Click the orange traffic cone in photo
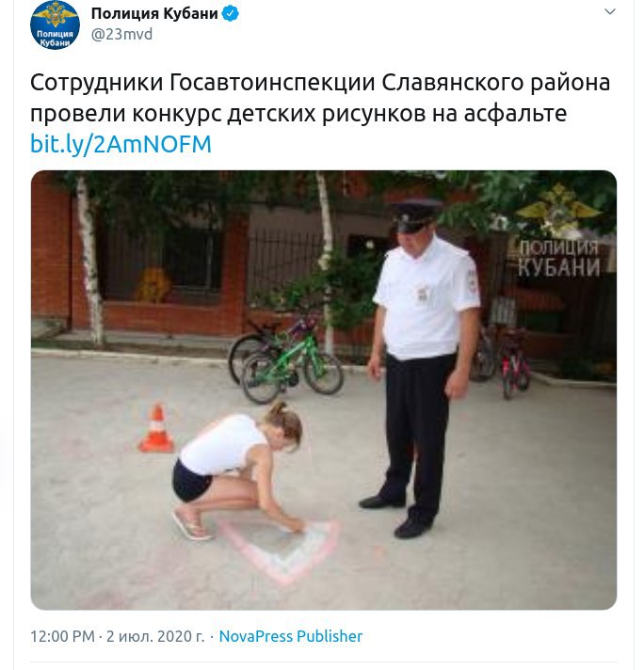 156,428
